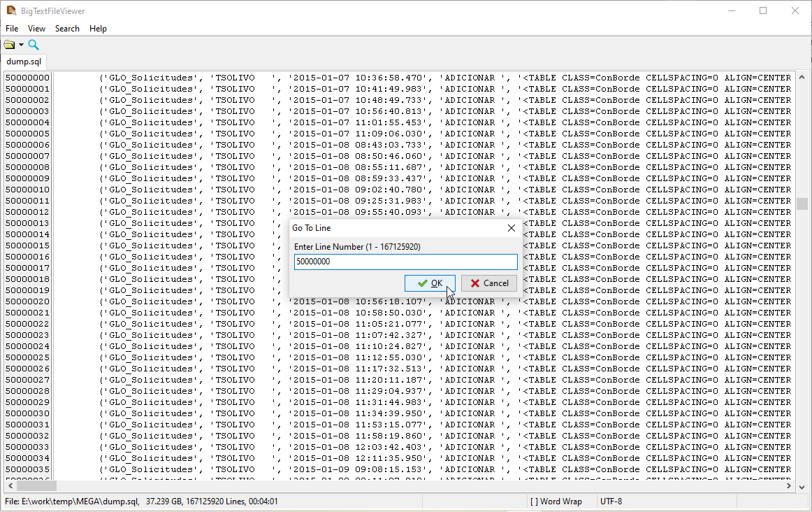
Task: Open the File menu
Action: [x=12, y=29]
